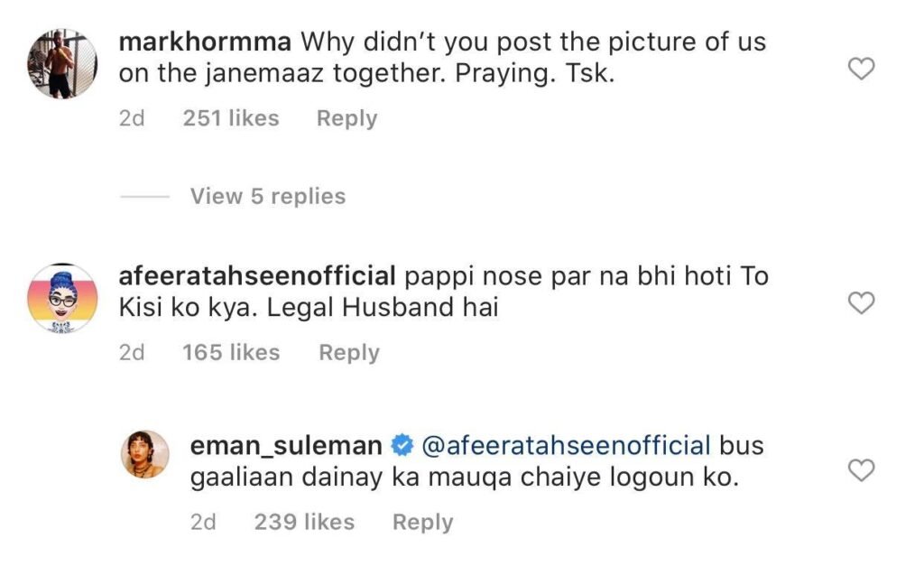Open markhormma's profile picture
This screenshot has width=924, height=566.
click(61, 63)
